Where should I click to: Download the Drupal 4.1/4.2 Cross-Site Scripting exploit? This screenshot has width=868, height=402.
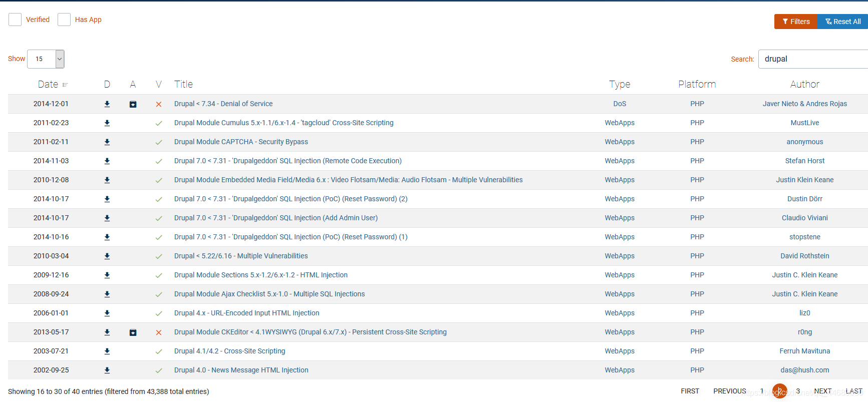[x=107, y=351]
